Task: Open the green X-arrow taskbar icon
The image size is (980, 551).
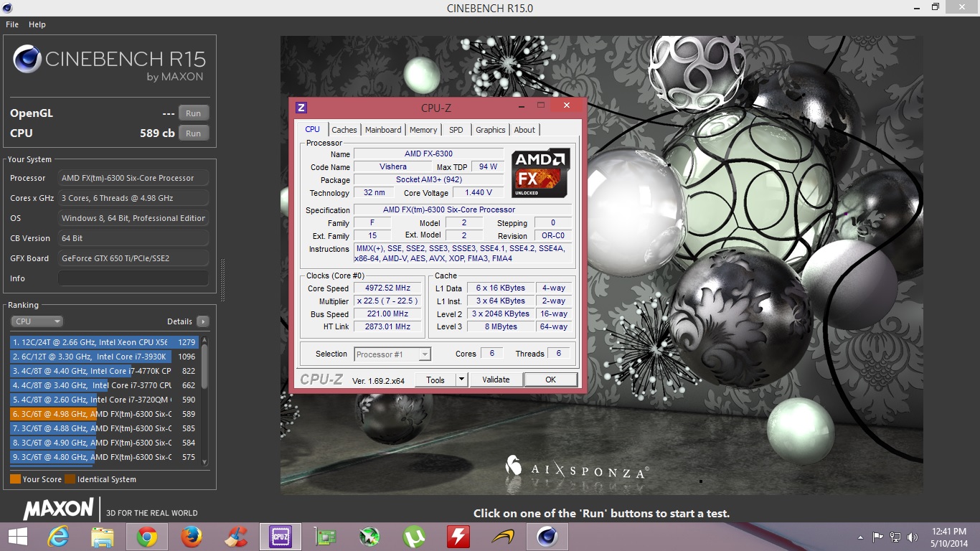Action: pyautogui.click(x=369, y=537)
